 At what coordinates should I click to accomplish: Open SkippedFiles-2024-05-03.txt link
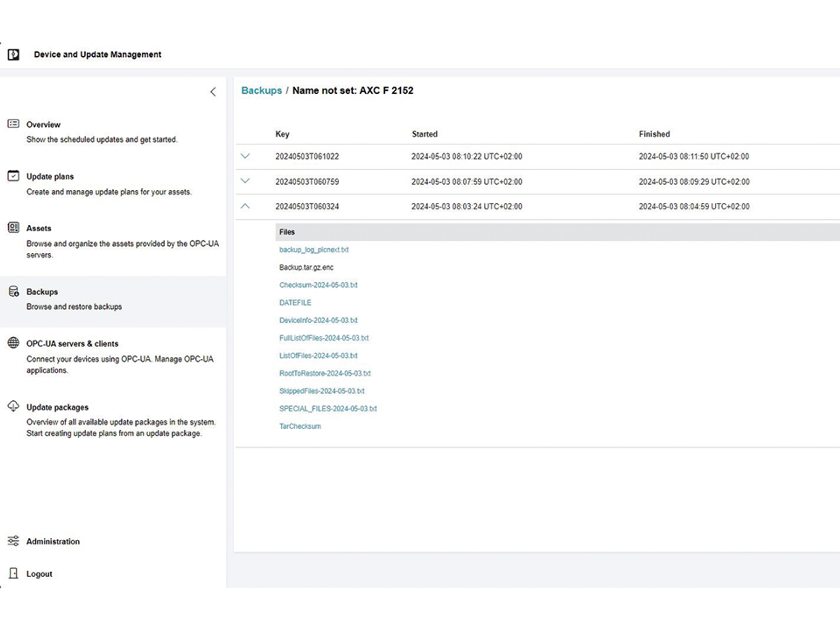pyautogui.click(x=322, y=391)
